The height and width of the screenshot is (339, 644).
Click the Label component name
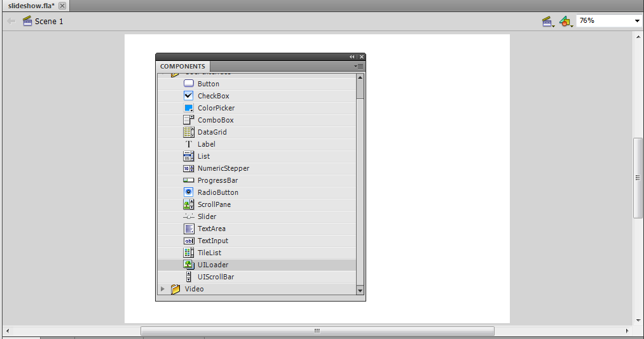[206, 144]
